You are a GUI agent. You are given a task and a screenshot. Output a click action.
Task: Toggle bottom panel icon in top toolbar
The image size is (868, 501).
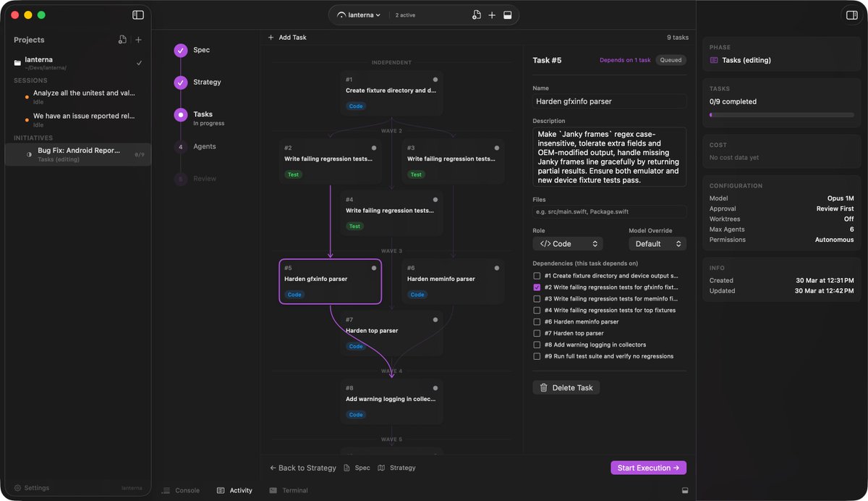(x=508, y=14)
